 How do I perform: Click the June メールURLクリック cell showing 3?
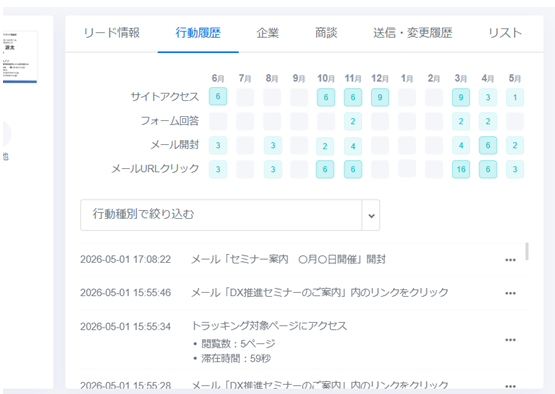[218, 169]
